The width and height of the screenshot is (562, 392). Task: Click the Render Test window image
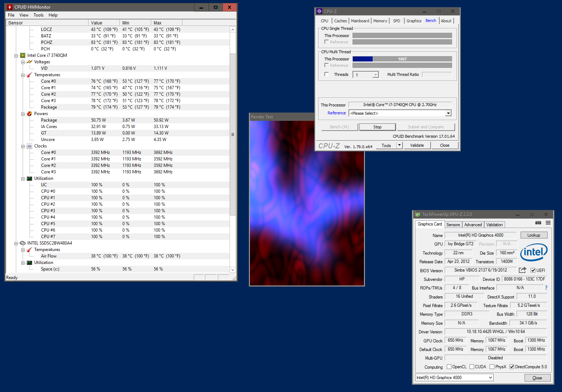(307, 203)
